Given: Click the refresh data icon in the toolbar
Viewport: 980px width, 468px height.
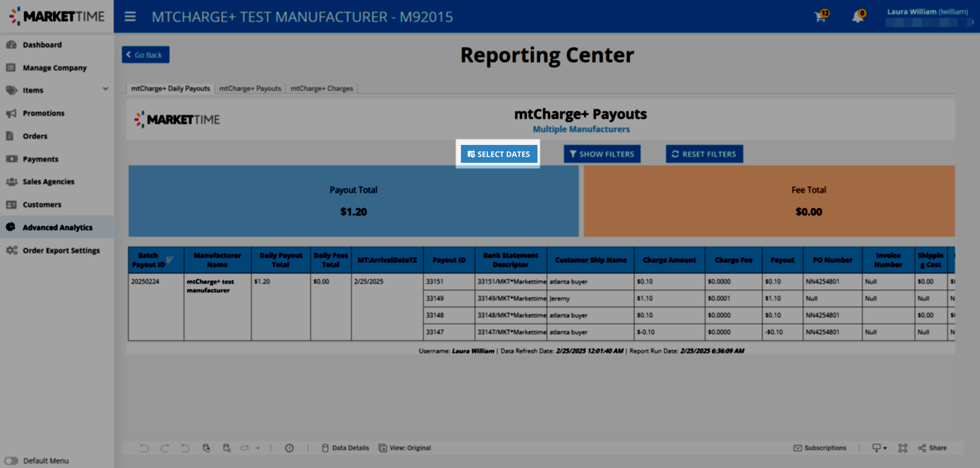Looking at the screenshot, I should tap(206, 448).
